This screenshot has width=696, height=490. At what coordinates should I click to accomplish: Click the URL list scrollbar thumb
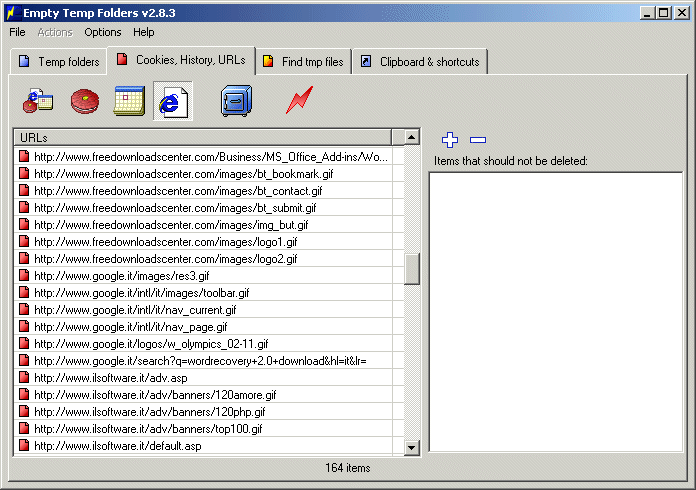coord(412,269)
